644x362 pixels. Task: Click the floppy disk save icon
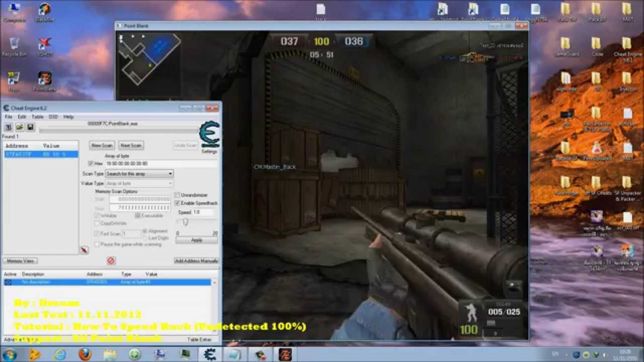pos(30,127)
